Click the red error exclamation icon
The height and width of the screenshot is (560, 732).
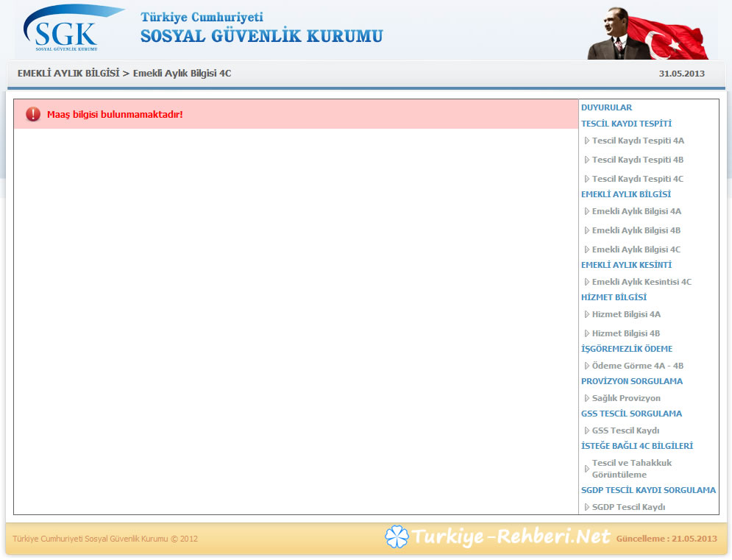coord(33,114)
